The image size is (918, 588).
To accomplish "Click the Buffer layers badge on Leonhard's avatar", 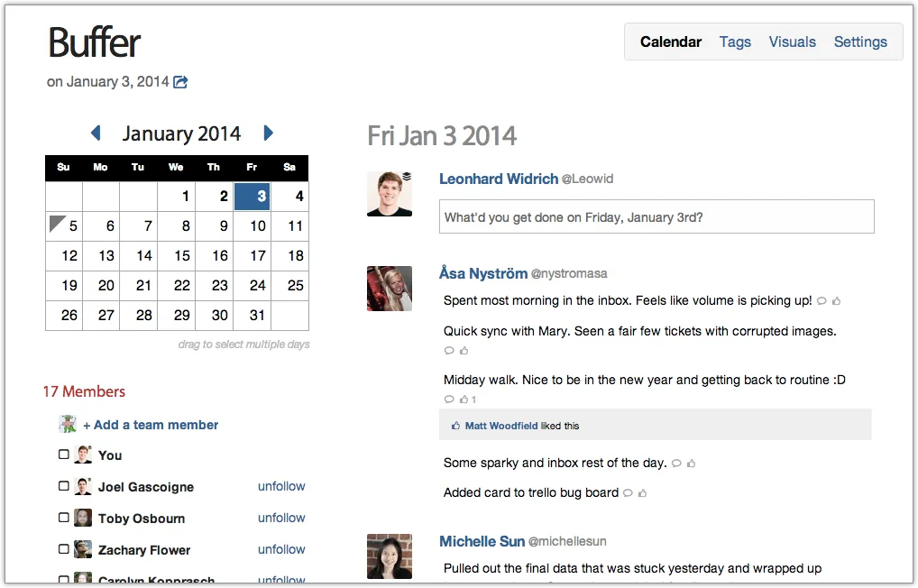I will click(407, 176).
